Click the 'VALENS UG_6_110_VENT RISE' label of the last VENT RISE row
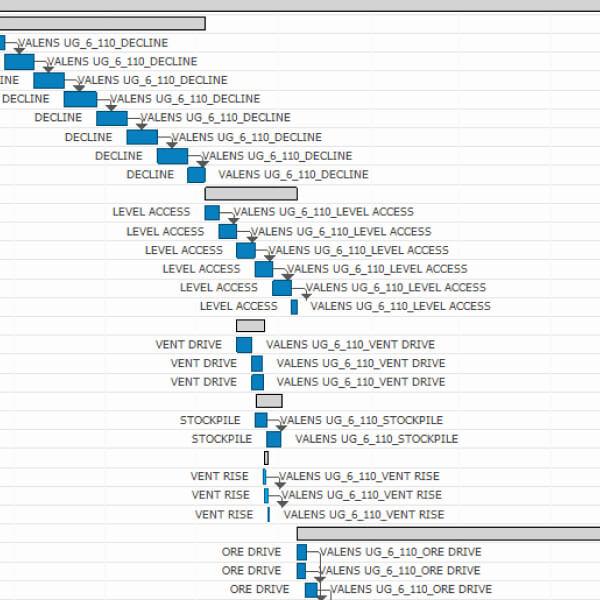The image size is (600, 600). pos(364,515)
